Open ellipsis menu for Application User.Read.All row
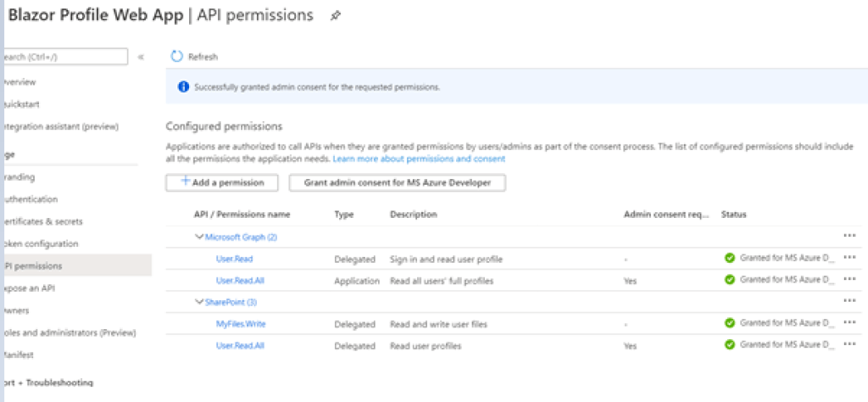 pyautogui.click(x=849, y=280)
